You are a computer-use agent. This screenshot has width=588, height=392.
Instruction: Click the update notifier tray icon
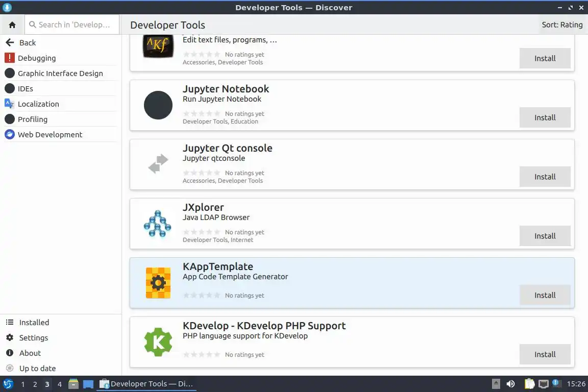557,383
